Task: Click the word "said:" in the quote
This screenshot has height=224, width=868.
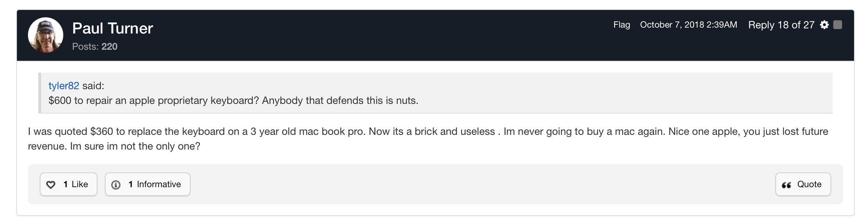Action: pos(93,85)
